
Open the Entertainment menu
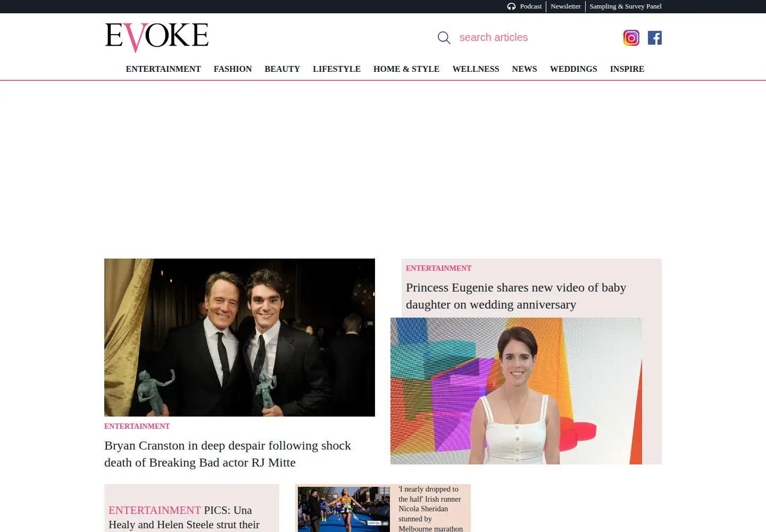pyautogui.click(x=163, y=69)
